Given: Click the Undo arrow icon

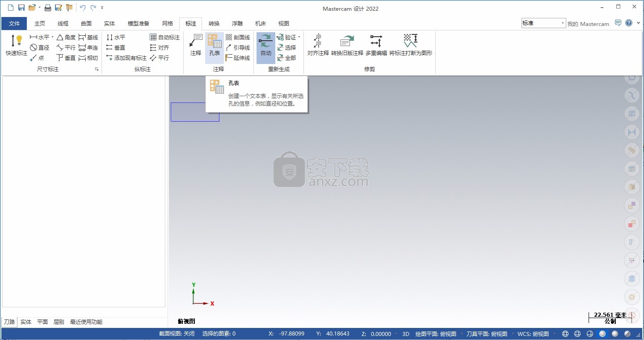Looking at the screenshot, I should click(83, 8).
